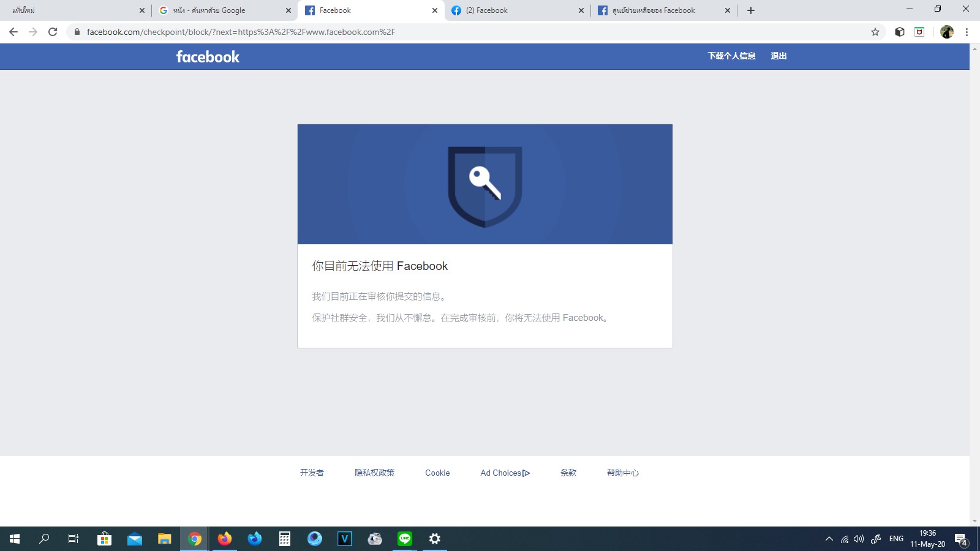
Task: Click the shield and key banner image
Action: 485,184
